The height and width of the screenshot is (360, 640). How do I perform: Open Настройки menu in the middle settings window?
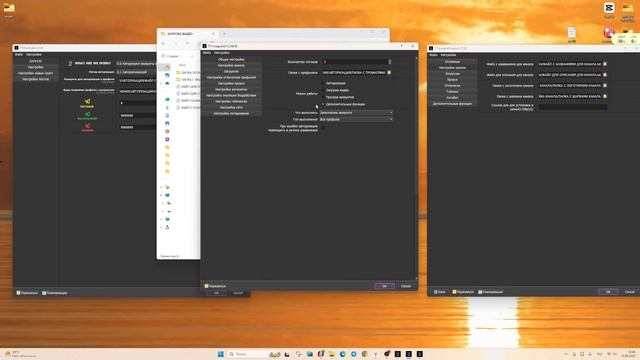point(222,53)
